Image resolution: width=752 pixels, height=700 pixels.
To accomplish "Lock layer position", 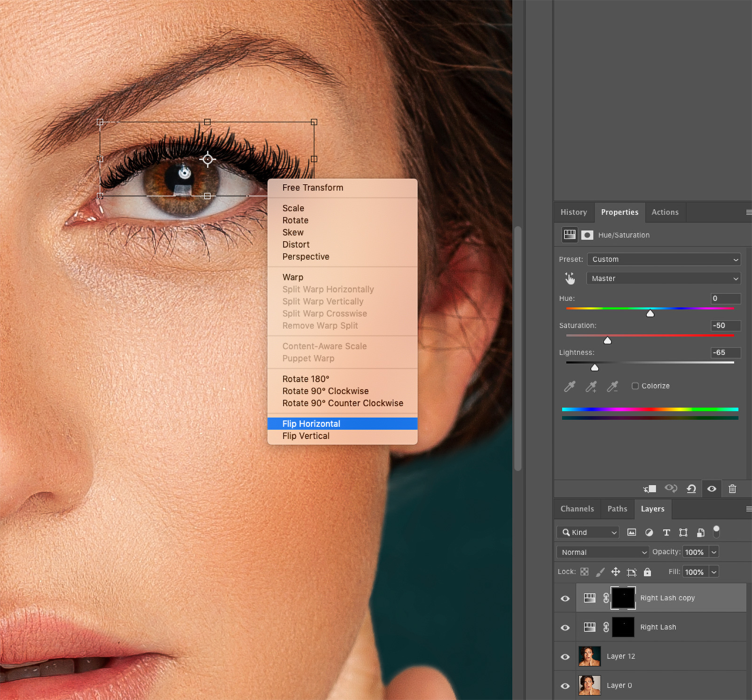I will point(616,572).
